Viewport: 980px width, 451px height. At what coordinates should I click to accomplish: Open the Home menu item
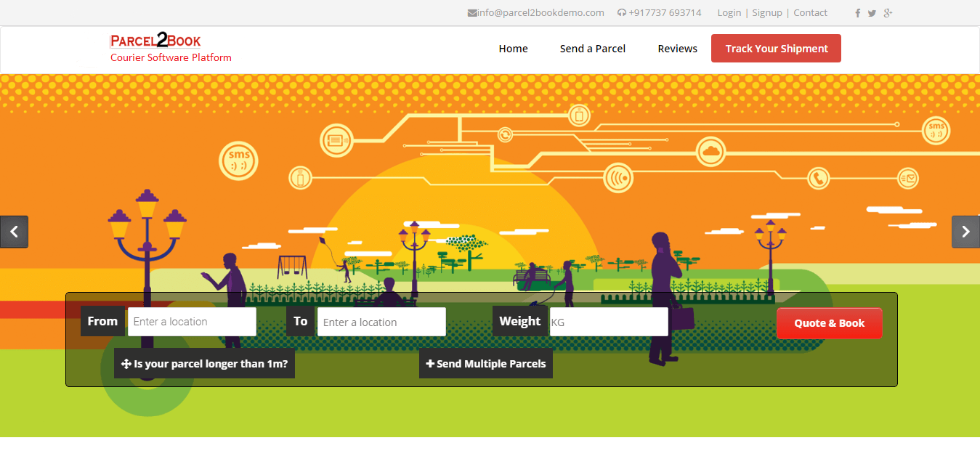tap(513, 49)
